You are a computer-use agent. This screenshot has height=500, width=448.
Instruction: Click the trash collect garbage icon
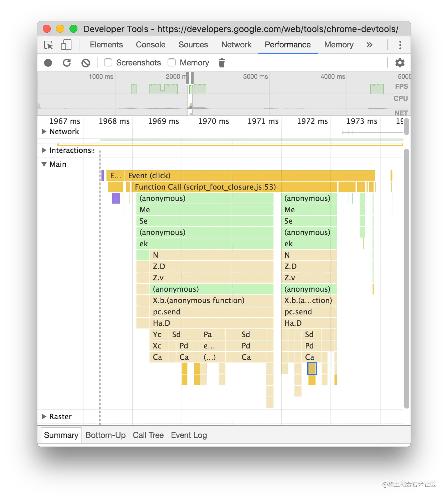tap(222, 63)
